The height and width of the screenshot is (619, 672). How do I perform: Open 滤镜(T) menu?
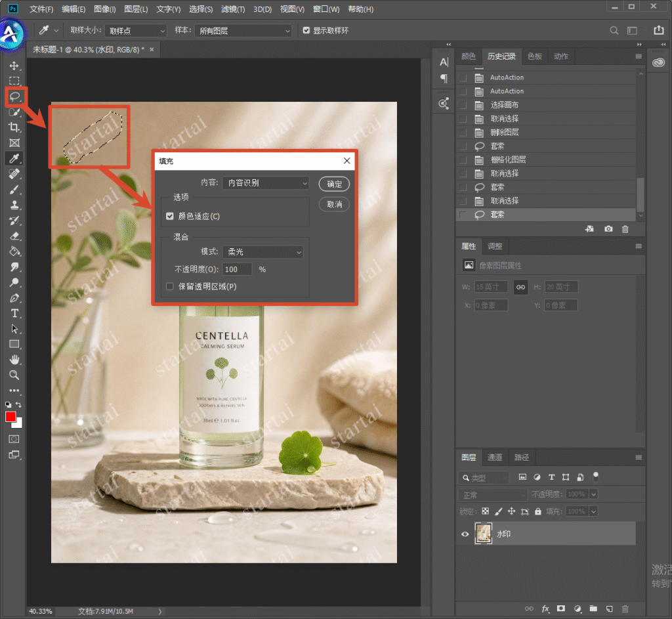(x=233, y=9)
